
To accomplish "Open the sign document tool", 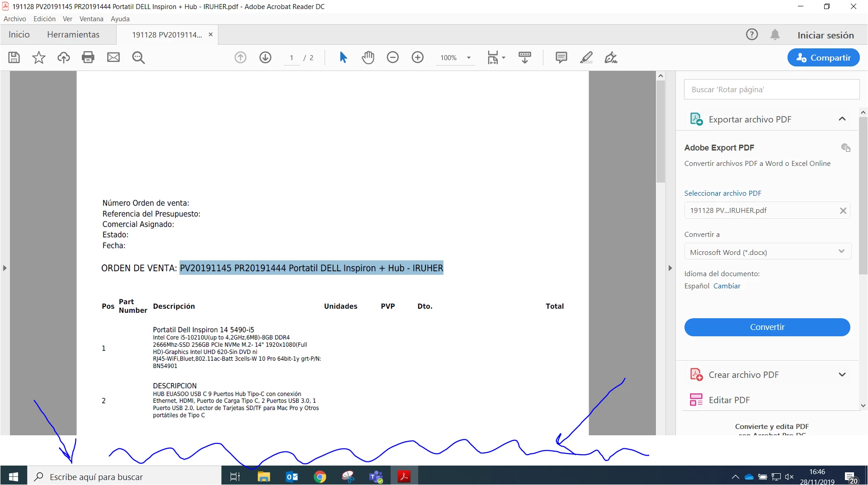I will point(611,57).
